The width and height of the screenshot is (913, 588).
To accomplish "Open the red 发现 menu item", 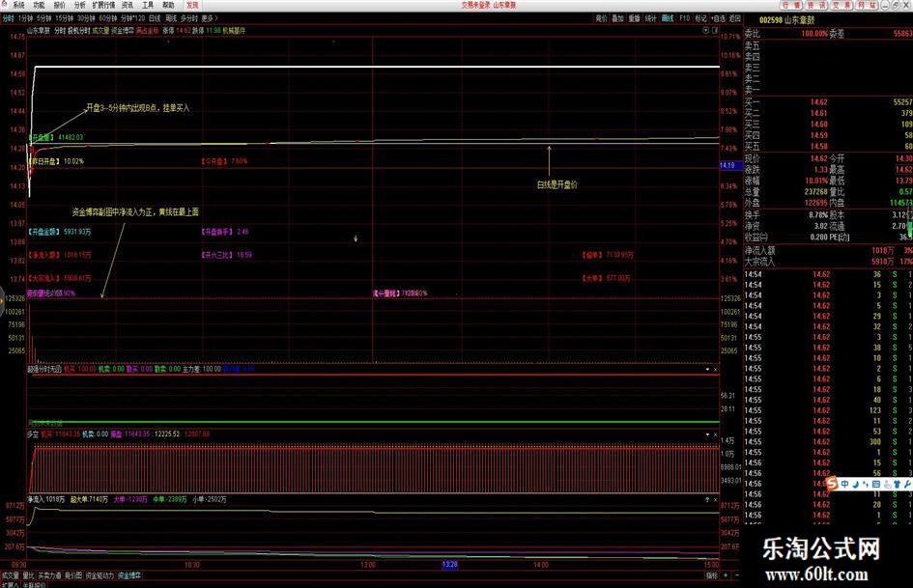I will [192, 5].
